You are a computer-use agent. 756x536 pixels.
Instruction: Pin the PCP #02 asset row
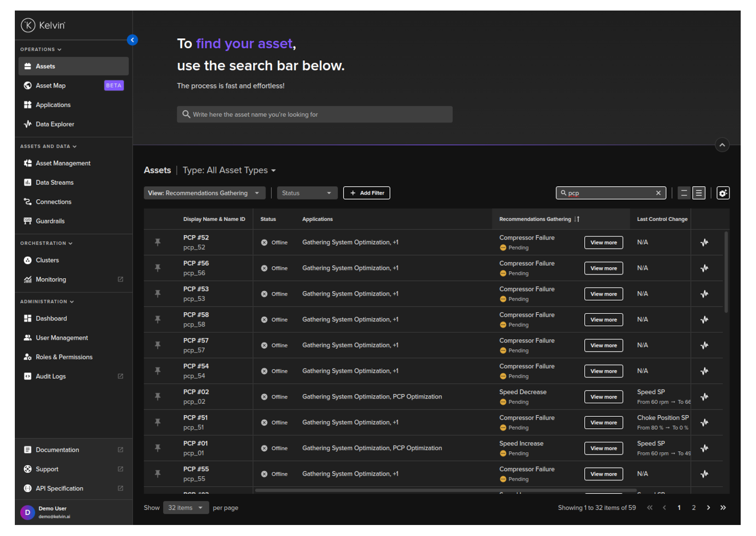click(157, 397)
